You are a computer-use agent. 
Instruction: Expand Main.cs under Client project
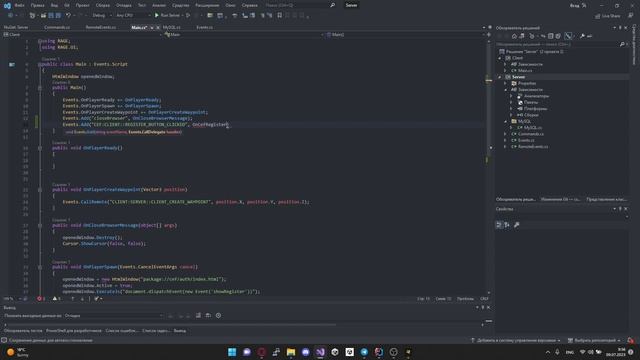(505, 71)
